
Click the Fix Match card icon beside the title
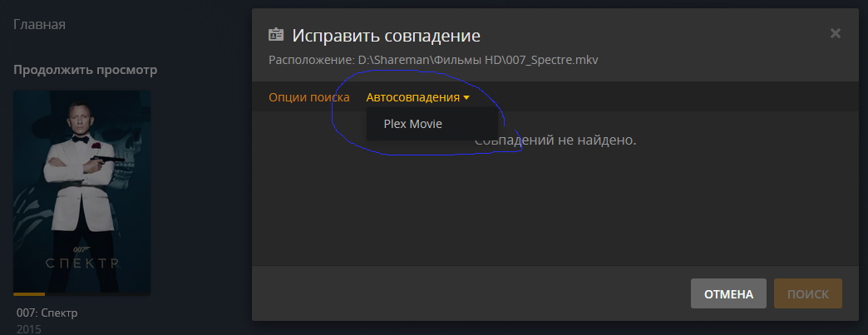click(x=276, y=36)
